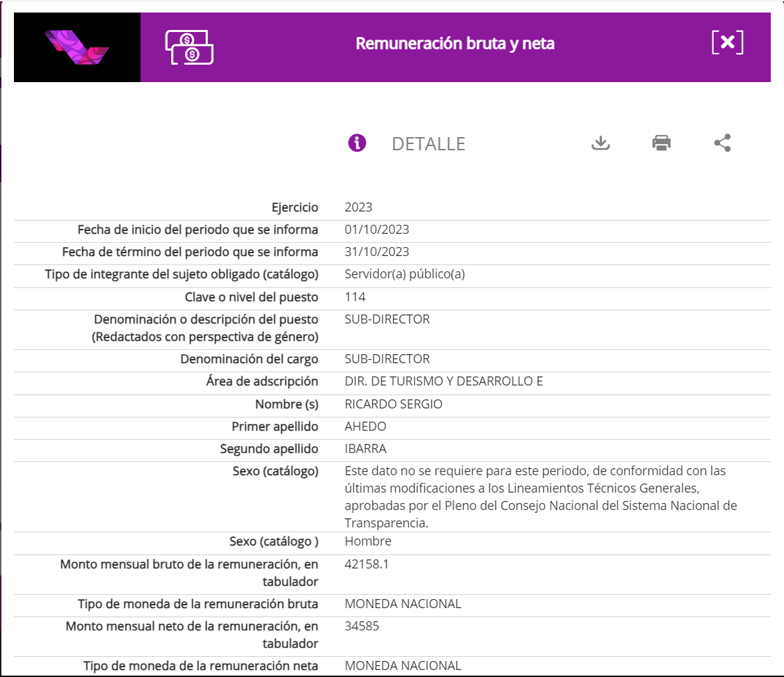Screen dimensions: 784x677
Task: Click the DETALLE heading
Action: [428, 144]
